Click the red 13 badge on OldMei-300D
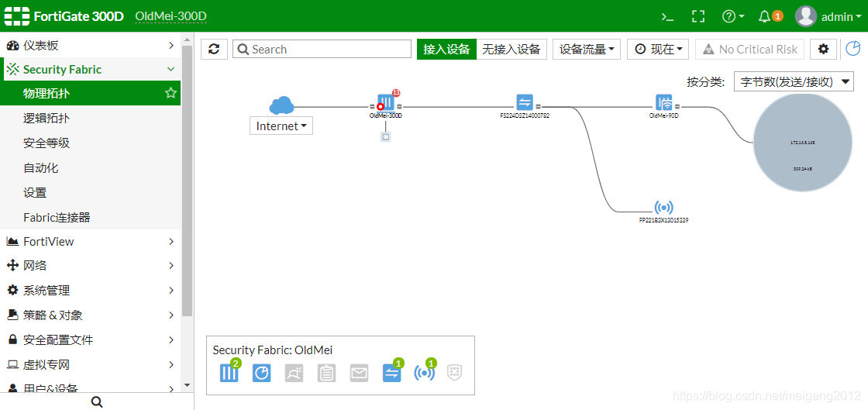868x410 pixels. click(x=396, y=92)
